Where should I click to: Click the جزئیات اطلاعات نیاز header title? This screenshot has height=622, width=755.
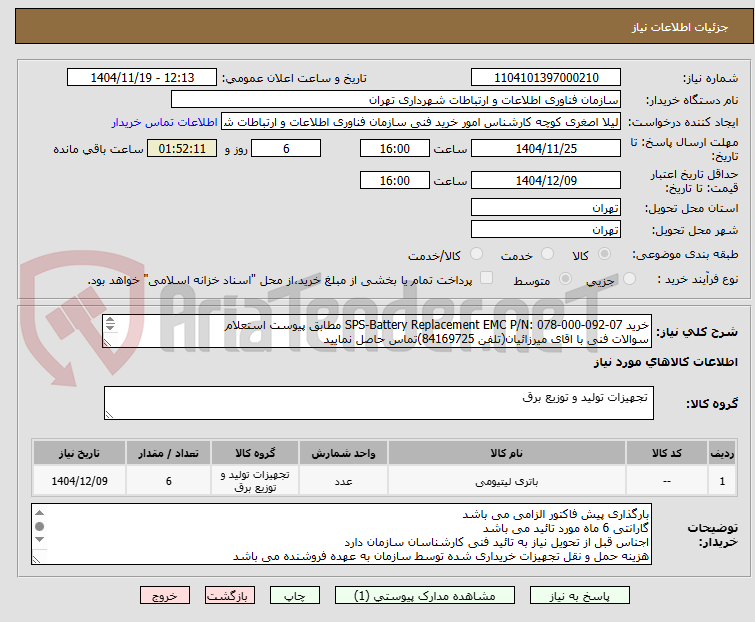point(680,27)
